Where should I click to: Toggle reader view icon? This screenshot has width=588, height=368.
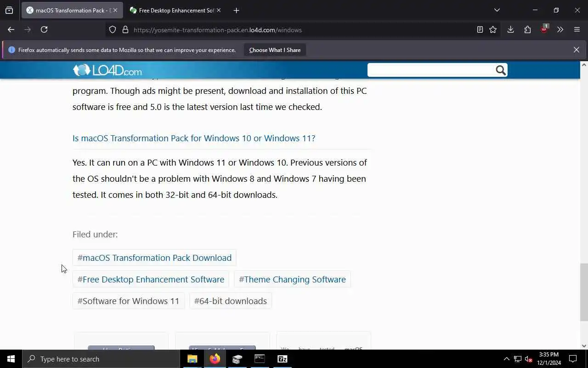click(x=480, y=29)
